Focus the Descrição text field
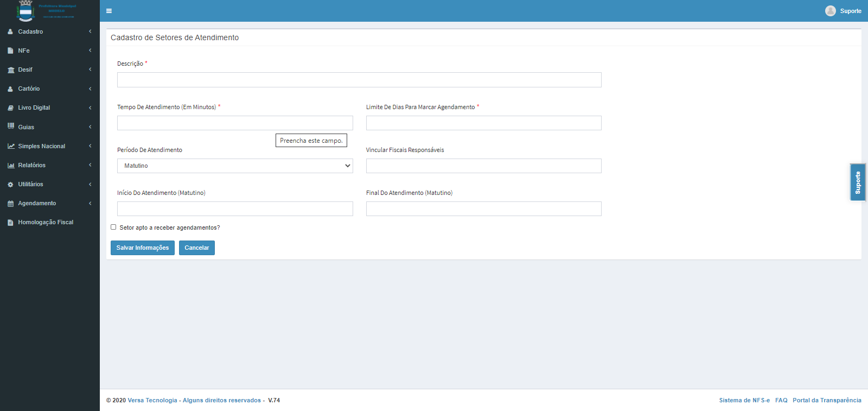 (x=359, y=80)
